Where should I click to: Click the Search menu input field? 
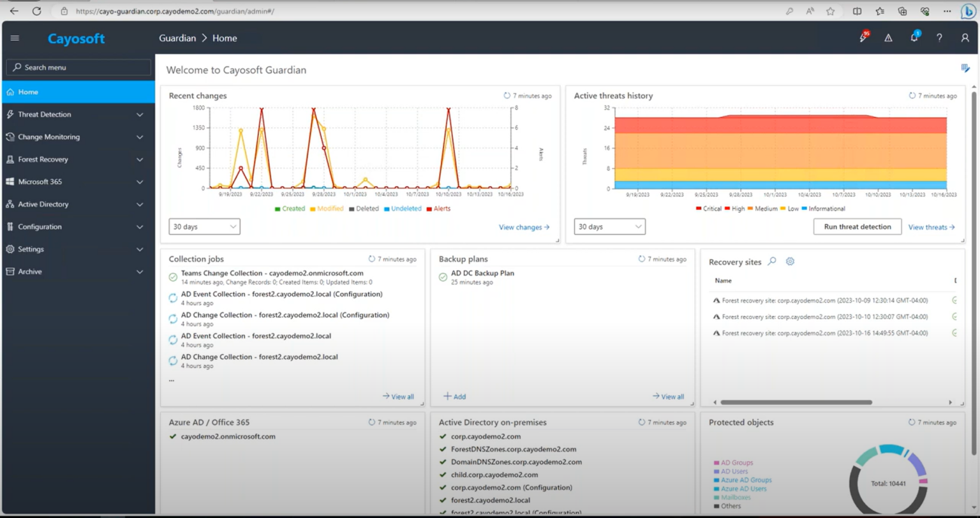coord(78,67)
